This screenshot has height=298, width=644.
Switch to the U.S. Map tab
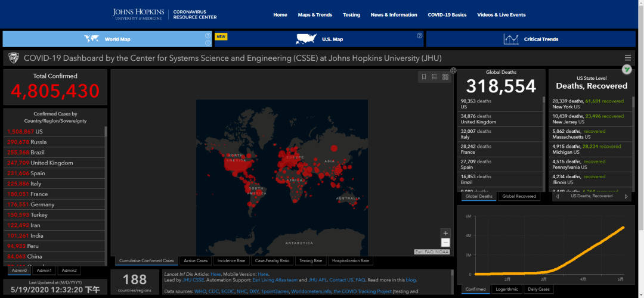(x=318, y=39)
